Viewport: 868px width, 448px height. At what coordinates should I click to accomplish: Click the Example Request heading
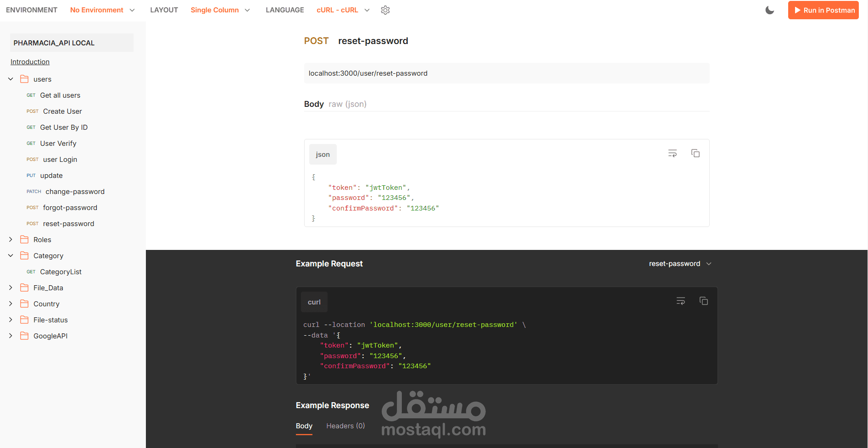pyautogui.click(x=329, y=264)
